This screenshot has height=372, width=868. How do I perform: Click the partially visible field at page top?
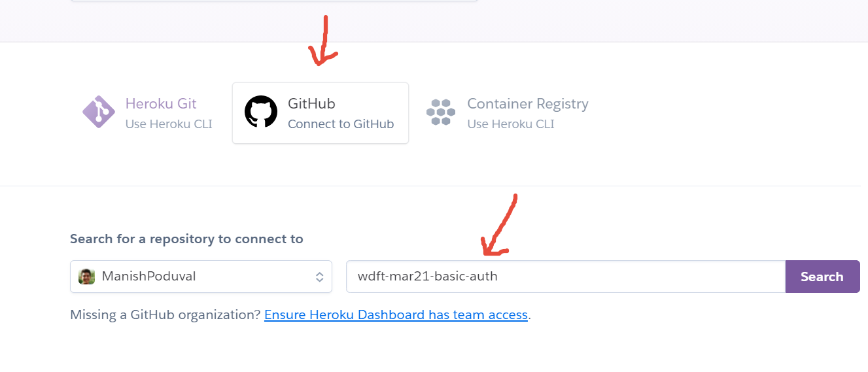pos(274,1)
